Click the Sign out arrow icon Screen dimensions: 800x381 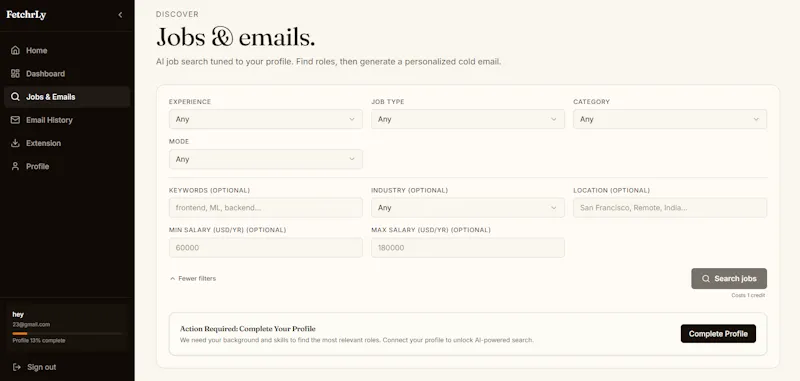coord(17,367)
